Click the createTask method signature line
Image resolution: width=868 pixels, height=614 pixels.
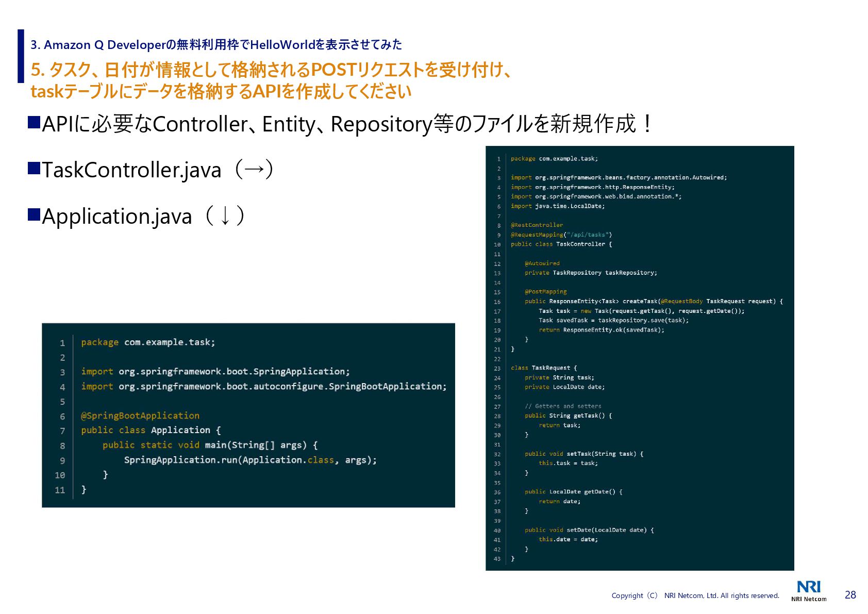654,301
